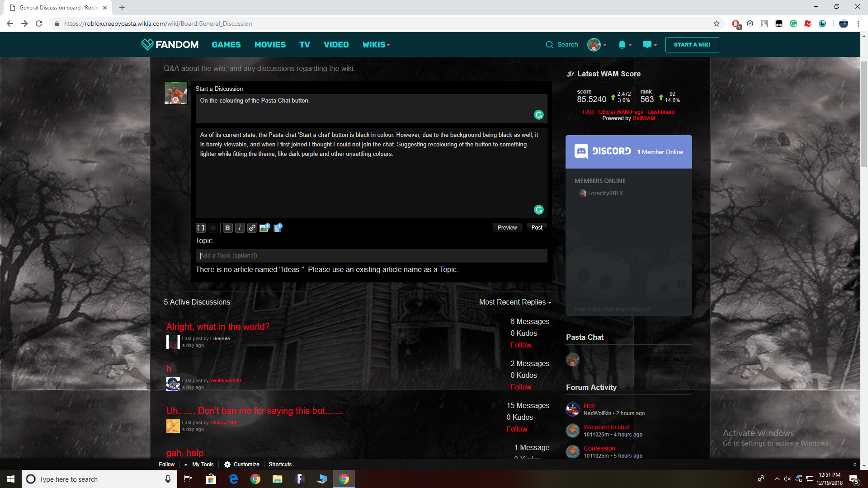Screen dimensions: 868x488
Task: Click the Post button to submit
Action: 535,228
